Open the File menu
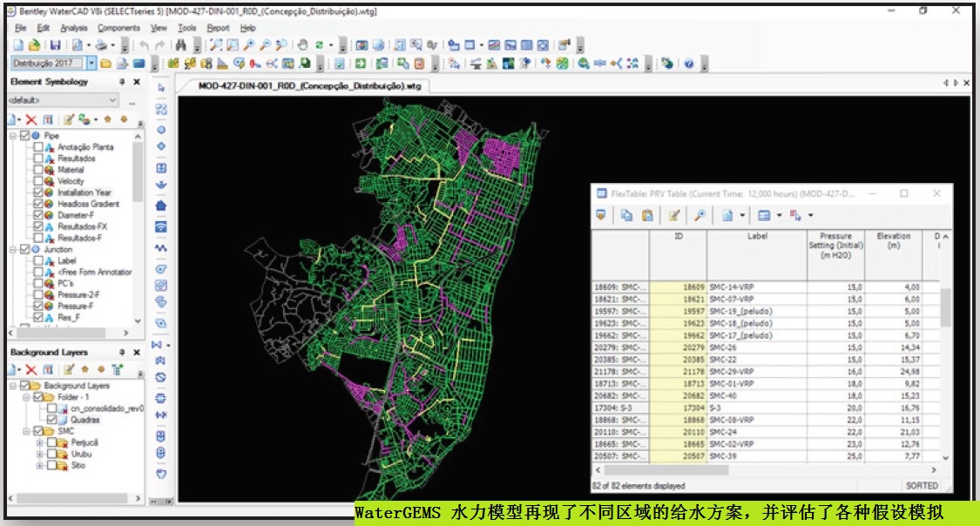The height and width of the screenshot is (526, 980). 21,28
